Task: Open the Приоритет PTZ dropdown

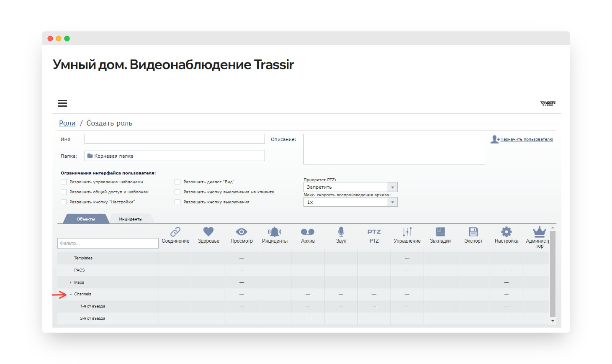Action: [x=350, y=187]
